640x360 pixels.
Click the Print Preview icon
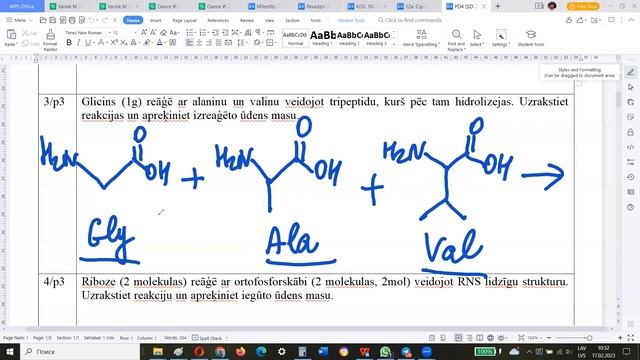[82, 20]
